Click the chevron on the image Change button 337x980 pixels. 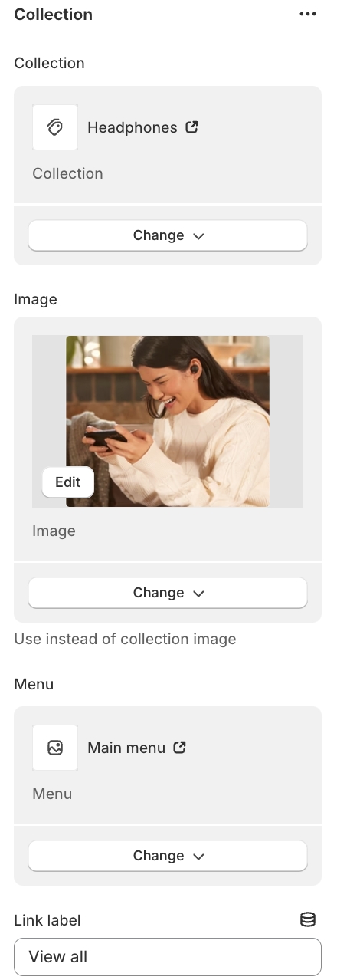point(199,594)
